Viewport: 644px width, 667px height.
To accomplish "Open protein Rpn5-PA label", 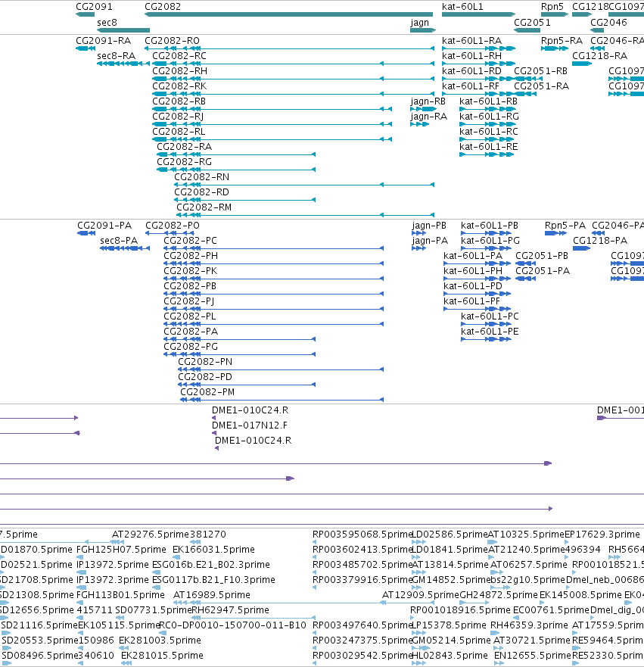I will coord(565,226).
